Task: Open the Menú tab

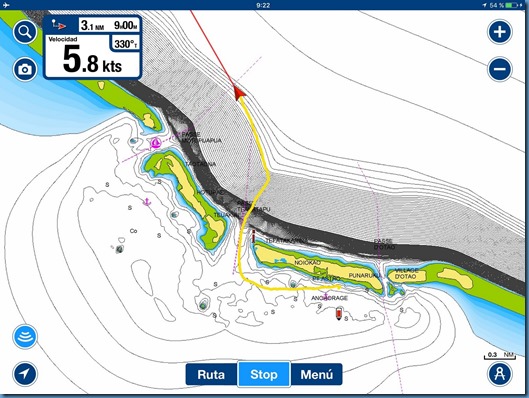Action: (316, 374)
